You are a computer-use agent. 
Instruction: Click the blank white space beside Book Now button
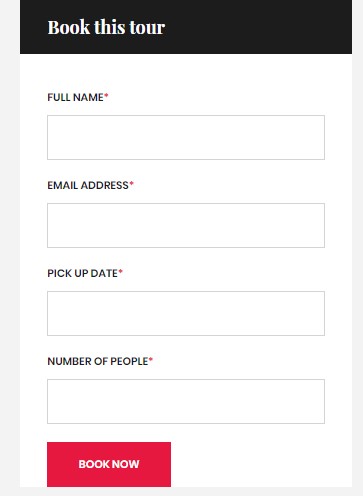(260, 464)
